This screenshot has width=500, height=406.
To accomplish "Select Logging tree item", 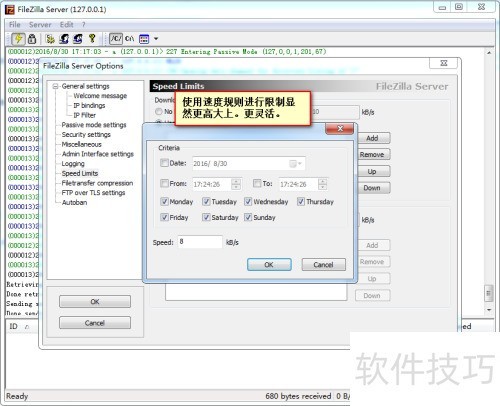I will [73, 164].
